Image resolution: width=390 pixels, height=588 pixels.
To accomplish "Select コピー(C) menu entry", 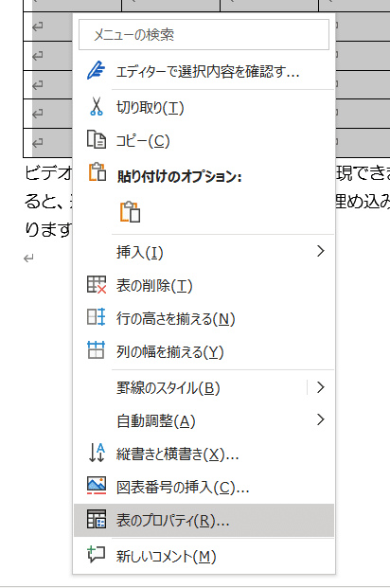I will (204, 141).
